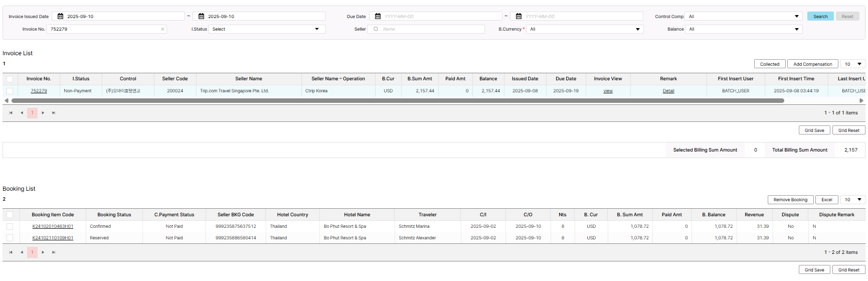The image size is (868, 281).
Task: Check the box for invoice 752279 row
Action: click(x=10, y=91)
